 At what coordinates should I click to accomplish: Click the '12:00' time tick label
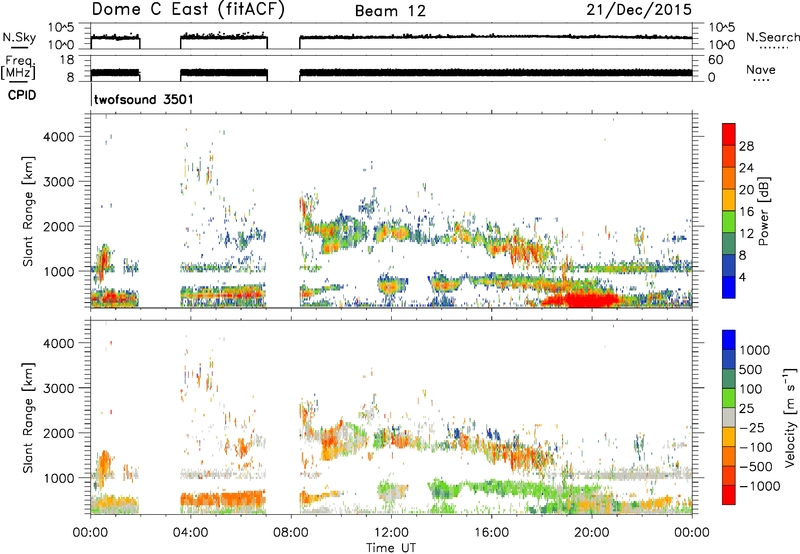coord(391,533)
